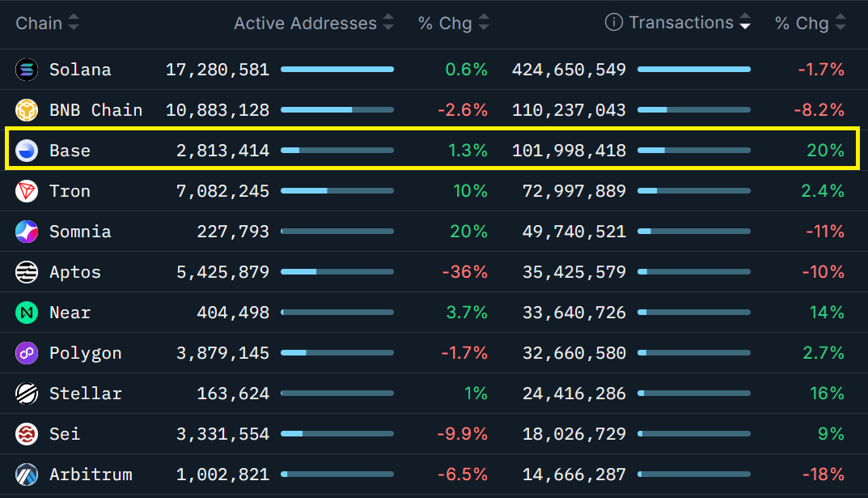Open the Near chain entry
Screen dimensions: 868x498
click(x=70, y=313)
